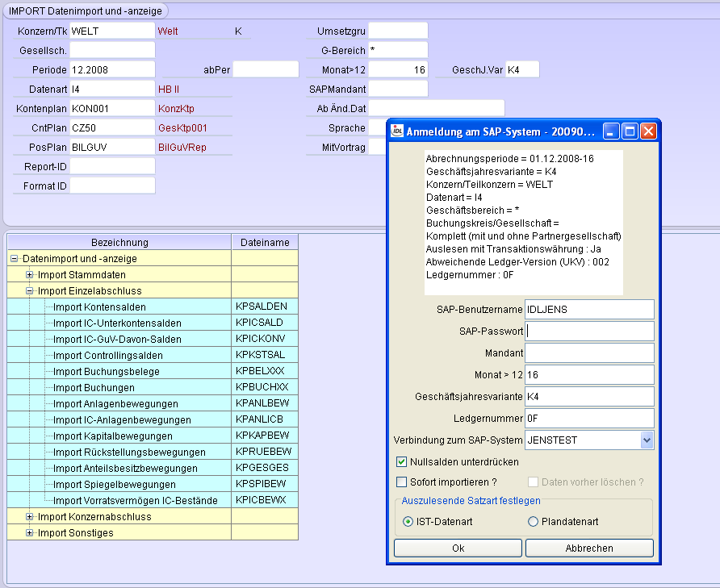This screenshot has width=720, height=588.
Task: Click the Ab Änd.Dat field
Action: pyautogui.click(x=436, y=108)
